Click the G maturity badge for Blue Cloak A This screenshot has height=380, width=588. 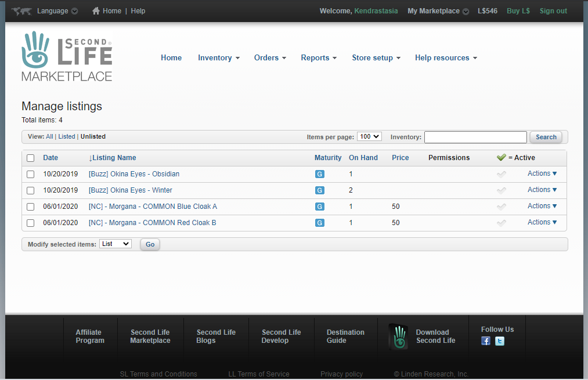pyautogui.click(x=319, y=207)
